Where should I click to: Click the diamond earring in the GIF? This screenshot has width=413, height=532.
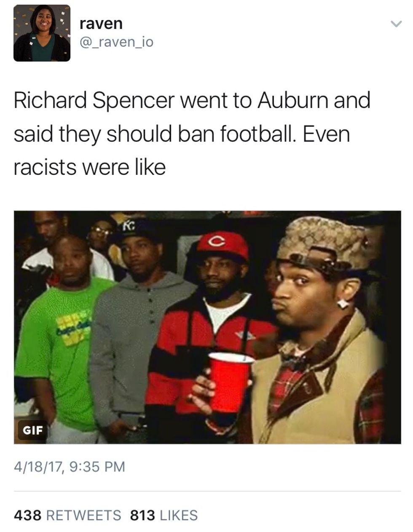[x=343, y=303]
